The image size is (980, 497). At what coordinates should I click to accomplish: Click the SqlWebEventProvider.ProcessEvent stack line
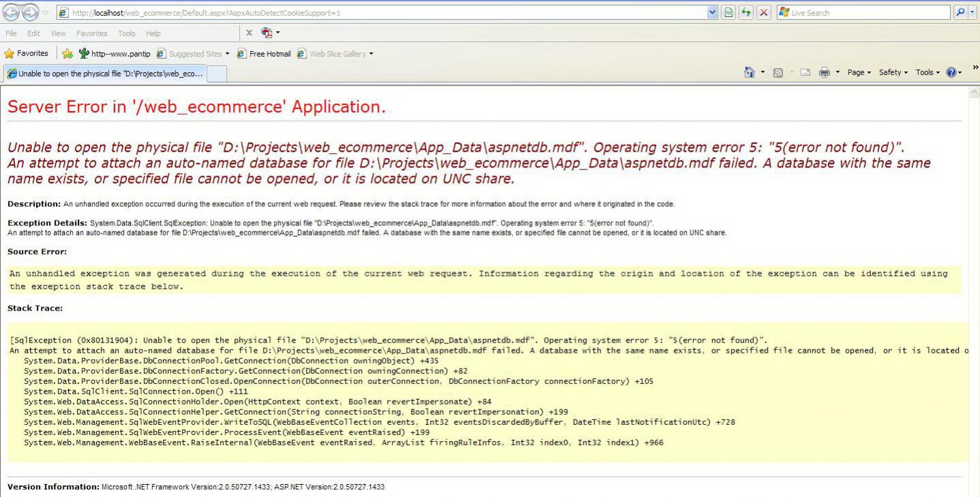(x=227, y=432)
